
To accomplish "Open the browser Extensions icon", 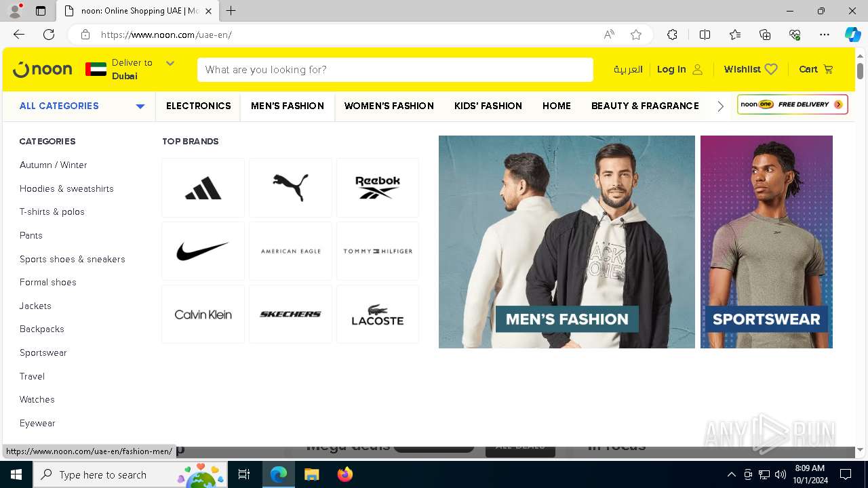I will [x=672, y=35].
